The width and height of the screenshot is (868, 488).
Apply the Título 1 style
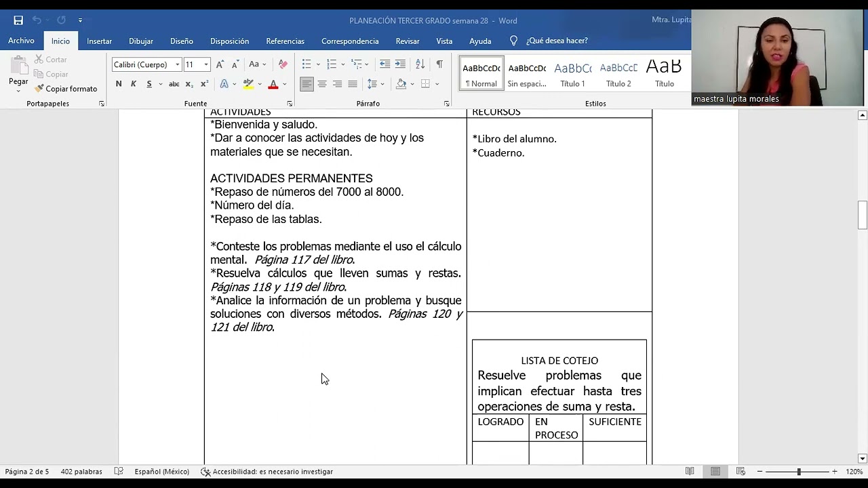[572, 74]
